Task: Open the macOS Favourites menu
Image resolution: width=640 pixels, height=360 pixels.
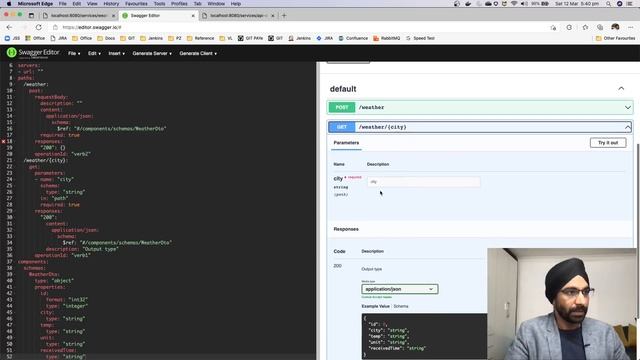Action: 136,4
